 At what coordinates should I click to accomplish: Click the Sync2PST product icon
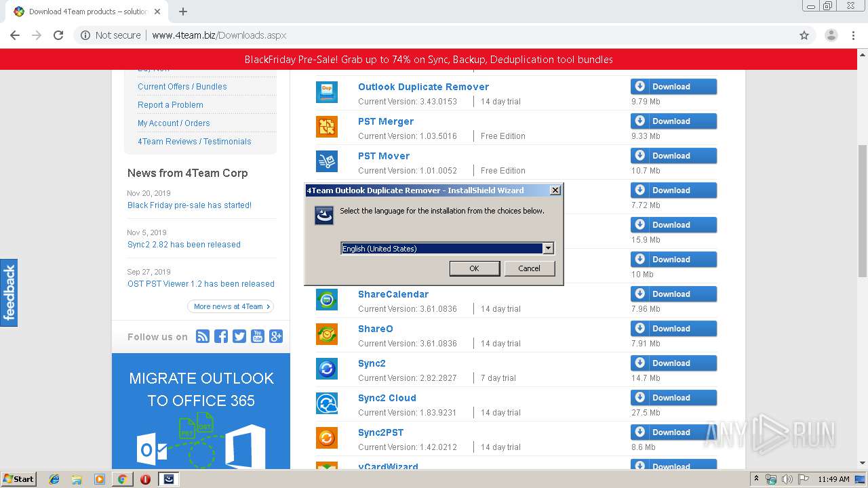tap(327, 438)
